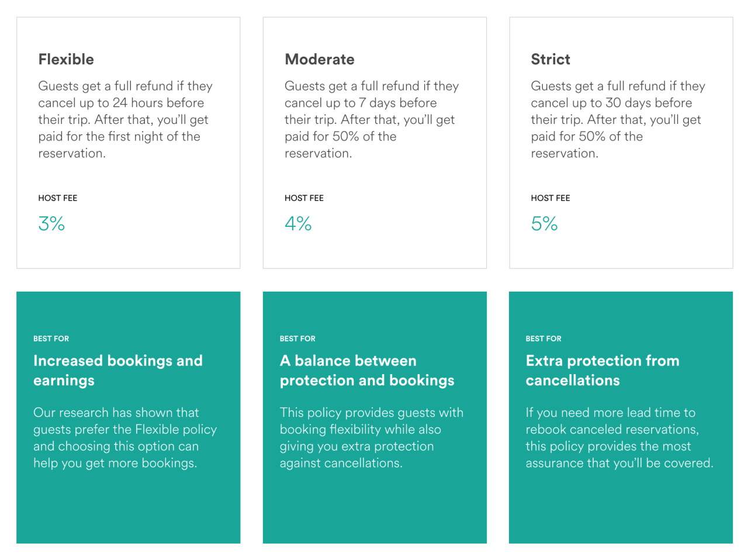
Task: Click the 'Our research has shown' paragraph
Action: click(x=124, y=438)
